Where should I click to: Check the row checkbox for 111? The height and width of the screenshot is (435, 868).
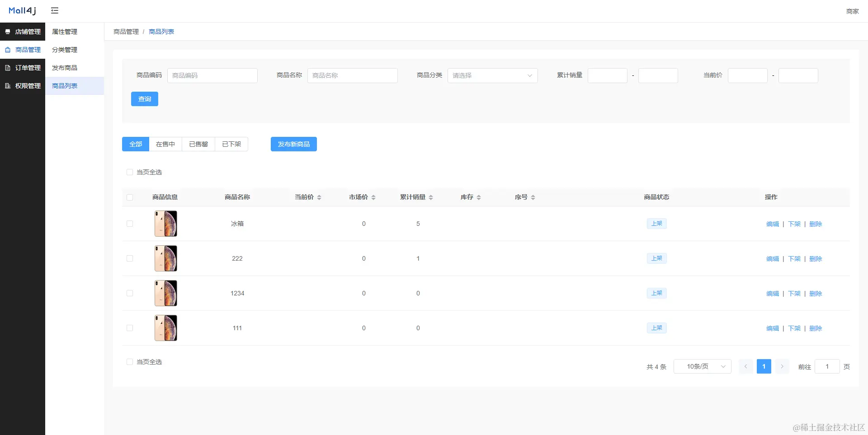[130, 328]
